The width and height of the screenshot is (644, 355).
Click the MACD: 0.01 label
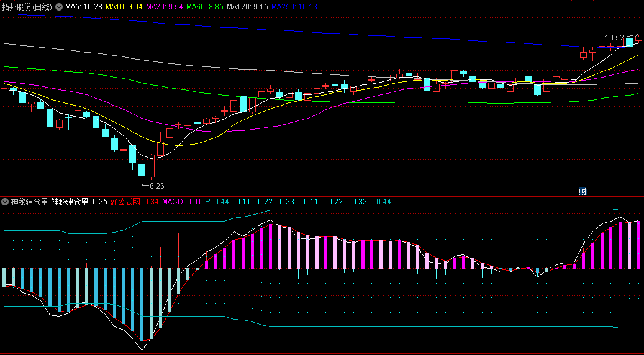click(182, 202)
